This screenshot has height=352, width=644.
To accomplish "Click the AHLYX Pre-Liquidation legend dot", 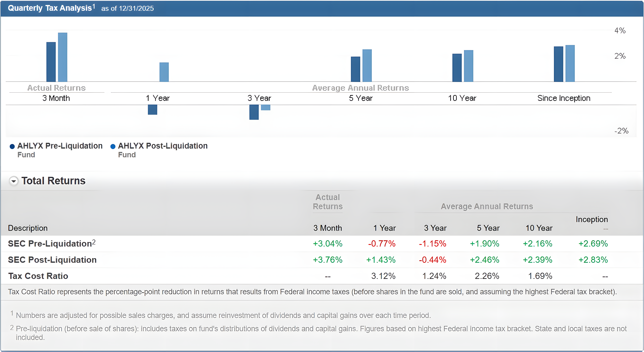I will click(x=12, y=146).
